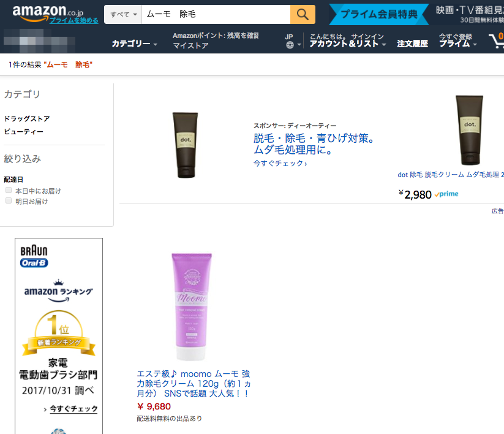Screen dimensions: 504x434
Task: Open the カテゴリー dropdown menu
Action: click(134, 44)
